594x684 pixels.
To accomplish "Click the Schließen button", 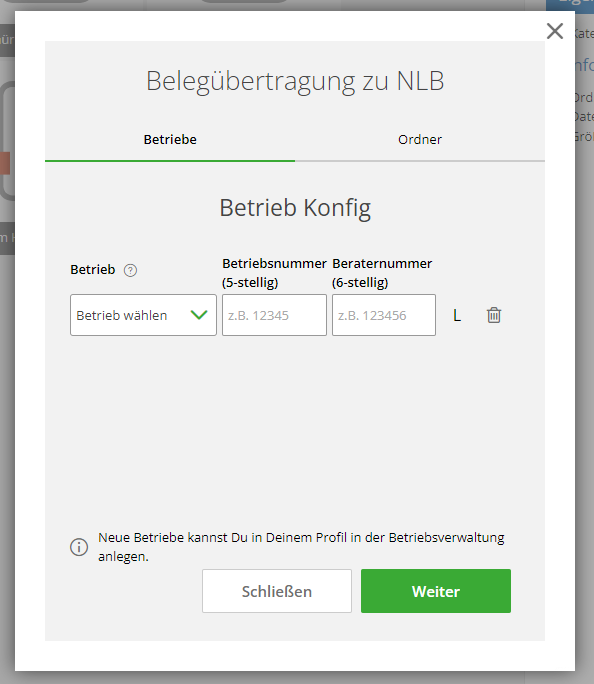I will coord(277,591).
